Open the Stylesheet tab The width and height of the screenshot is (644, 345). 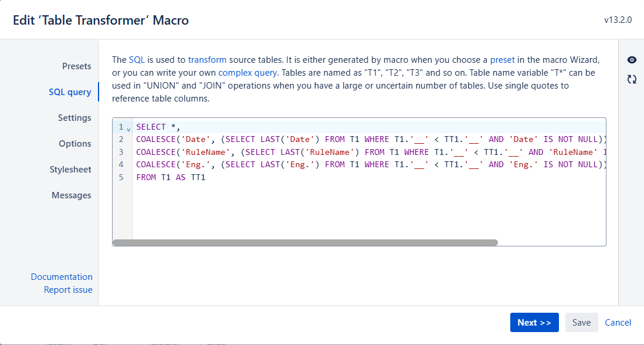tap(70, 170)
